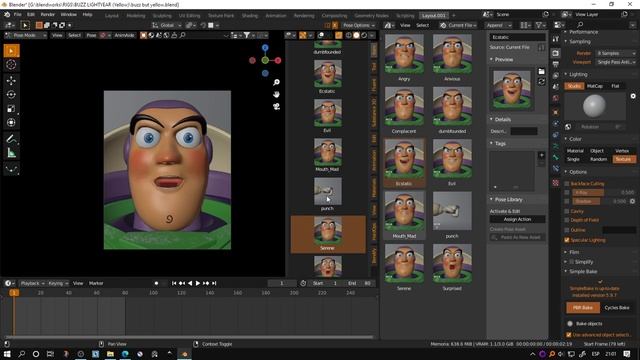The height and width of the screenshot is (360, 640).
Task: Open Viewport Single Pass Anti-Aliasing dropdown
Action: pos(616,62)
